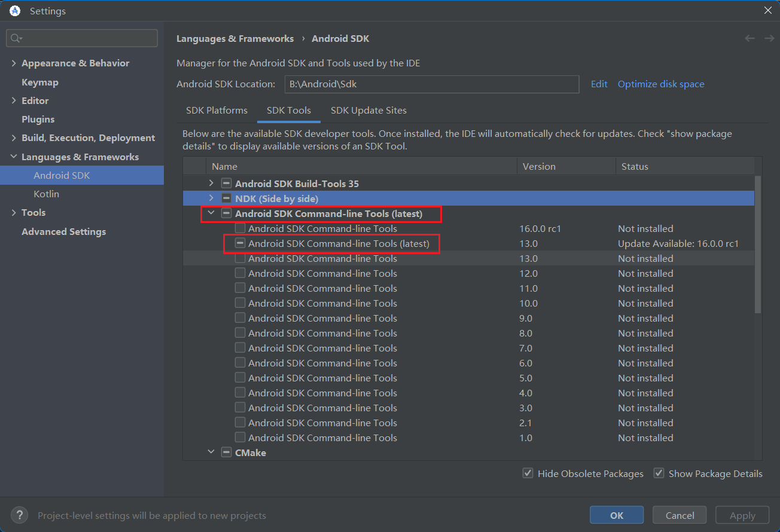Expand the Editor section
Screen dimensions: 780x532
[14, 101]
